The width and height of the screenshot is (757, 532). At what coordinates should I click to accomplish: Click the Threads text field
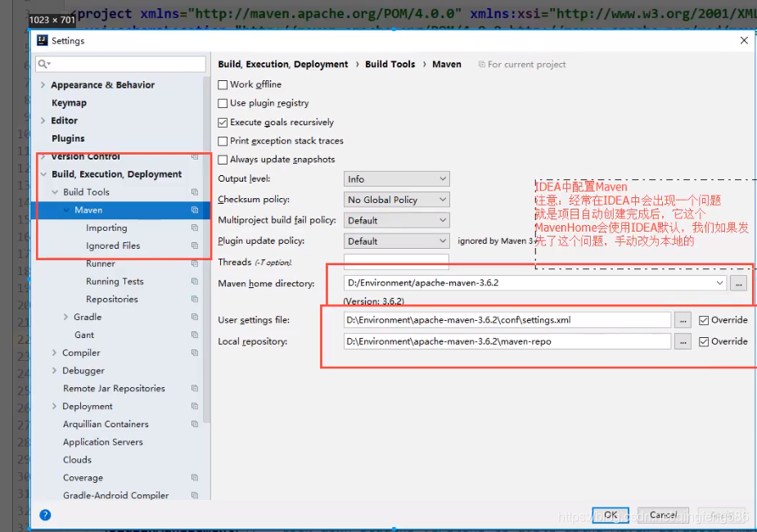pyautogui.click(x=396, y=262)
